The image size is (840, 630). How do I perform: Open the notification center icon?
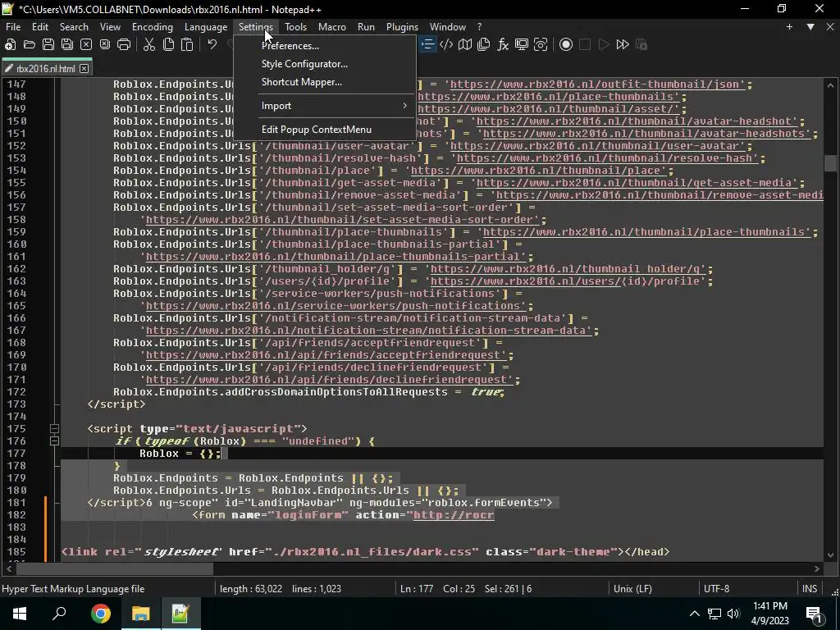pos(815,614)
